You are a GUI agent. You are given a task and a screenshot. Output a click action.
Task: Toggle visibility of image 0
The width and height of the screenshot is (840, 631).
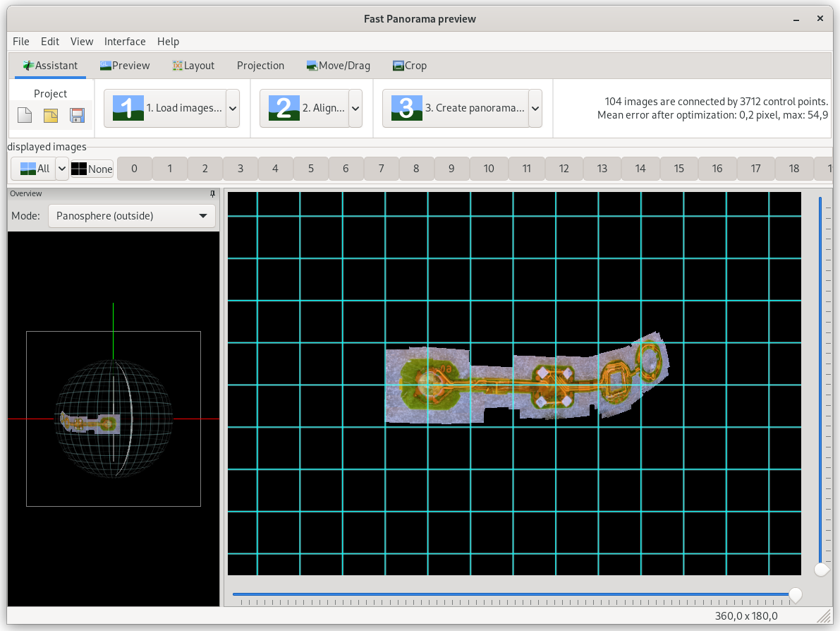click(x=134, y=169)
